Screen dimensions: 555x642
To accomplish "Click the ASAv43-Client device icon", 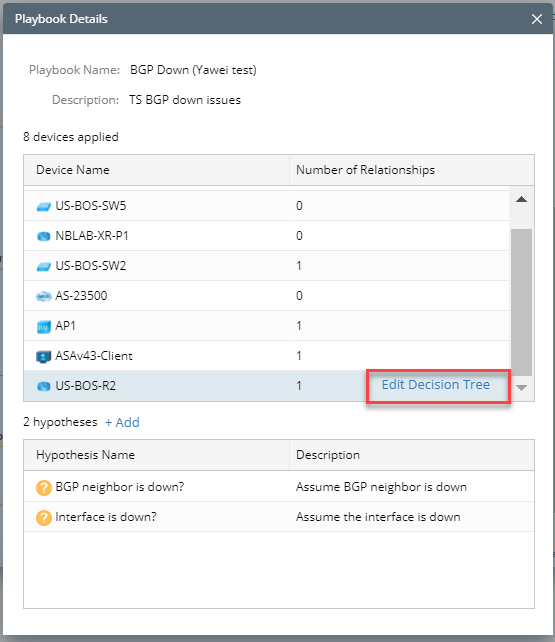I will point(44,357).
